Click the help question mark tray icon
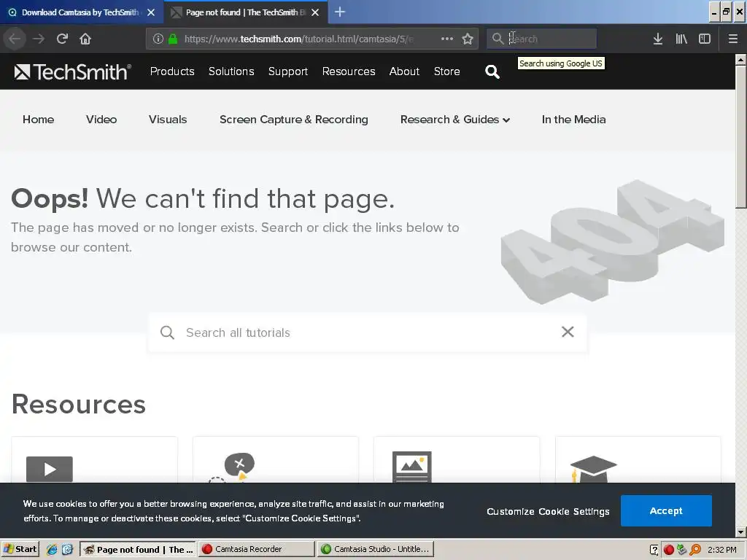The image size is (747, 560). point(654,550)
